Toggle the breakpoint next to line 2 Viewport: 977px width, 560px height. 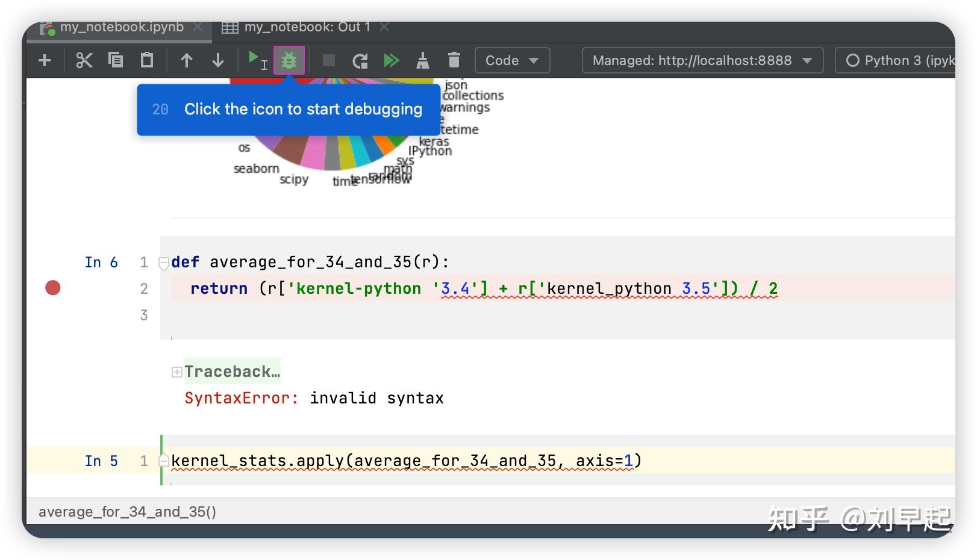[52, 288]
